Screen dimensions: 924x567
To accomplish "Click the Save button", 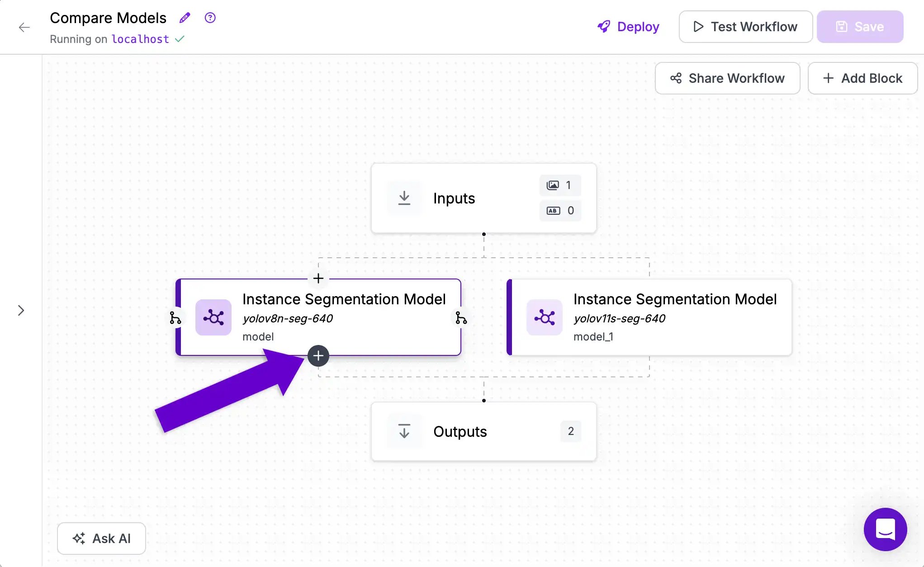I will tap(860, 27).
